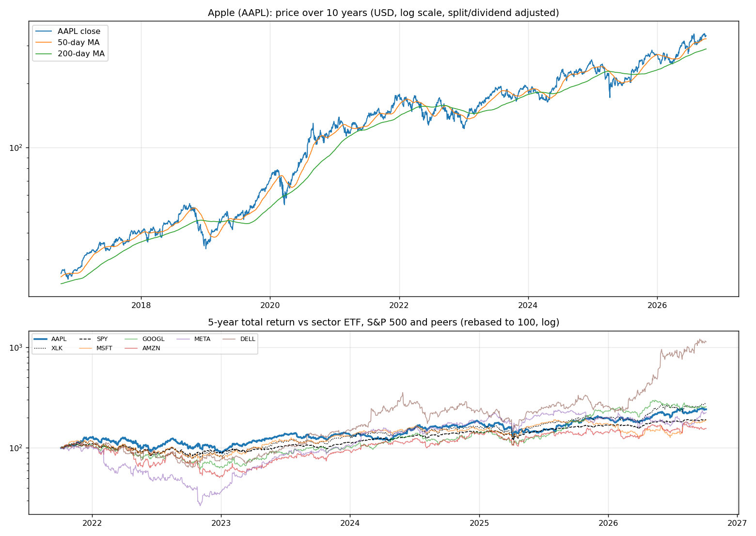Click the Apple (AAPL) price chart title
This screenshot has width=756, height=536.
point(383,13)
